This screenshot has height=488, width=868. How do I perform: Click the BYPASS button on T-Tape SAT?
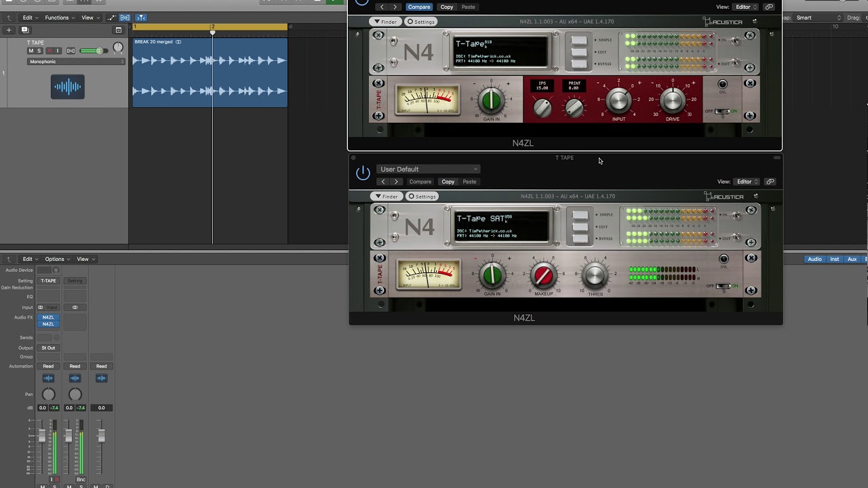pos(580,239)
